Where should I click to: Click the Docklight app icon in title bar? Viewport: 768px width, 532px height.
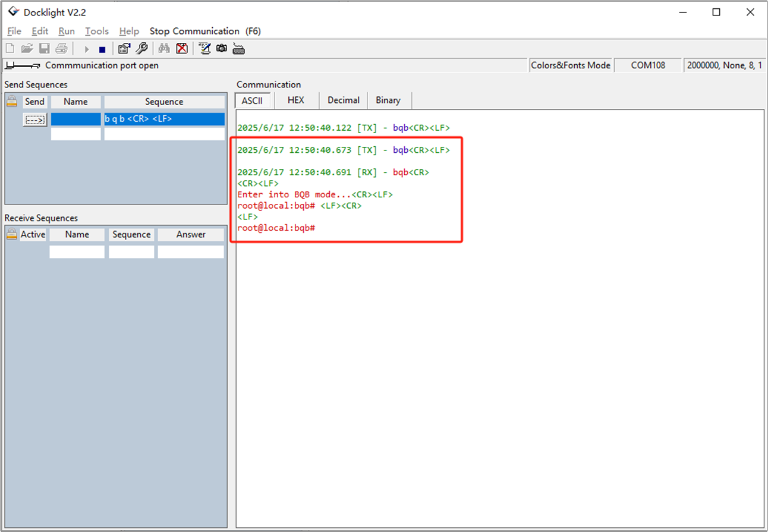coord(13,12)
